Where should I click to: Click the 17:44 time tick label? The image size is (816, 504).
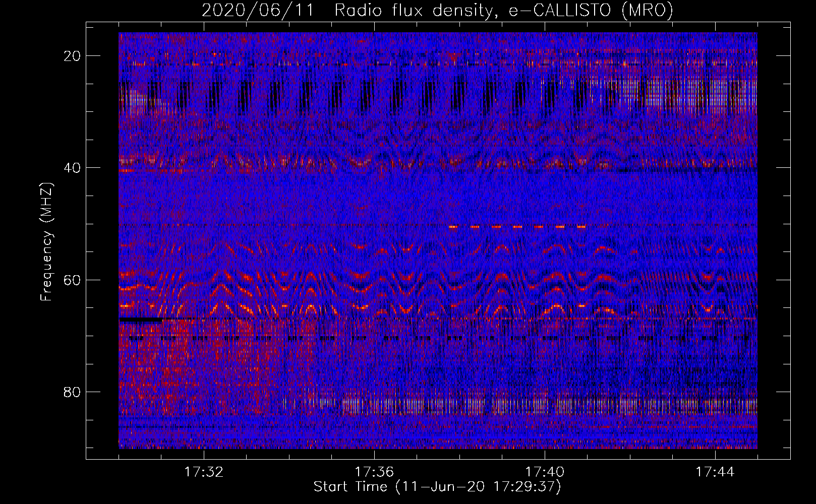[715, 472]
